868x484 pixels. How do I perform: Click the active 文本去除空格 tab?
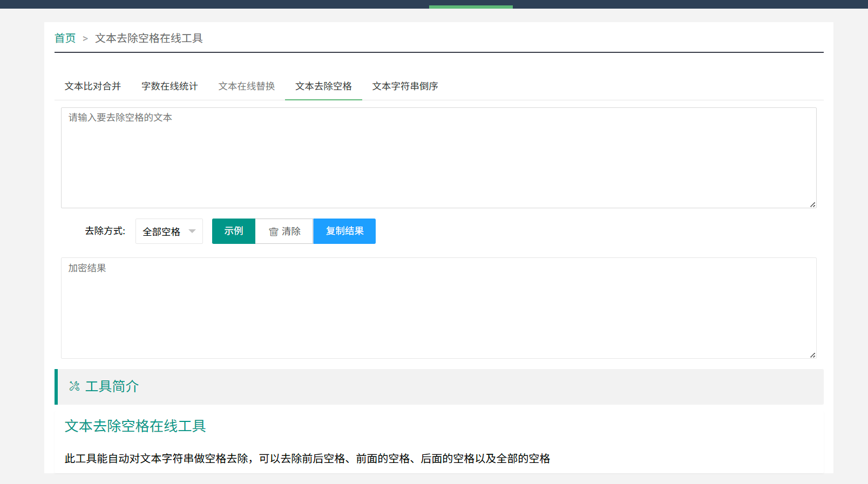323,86
